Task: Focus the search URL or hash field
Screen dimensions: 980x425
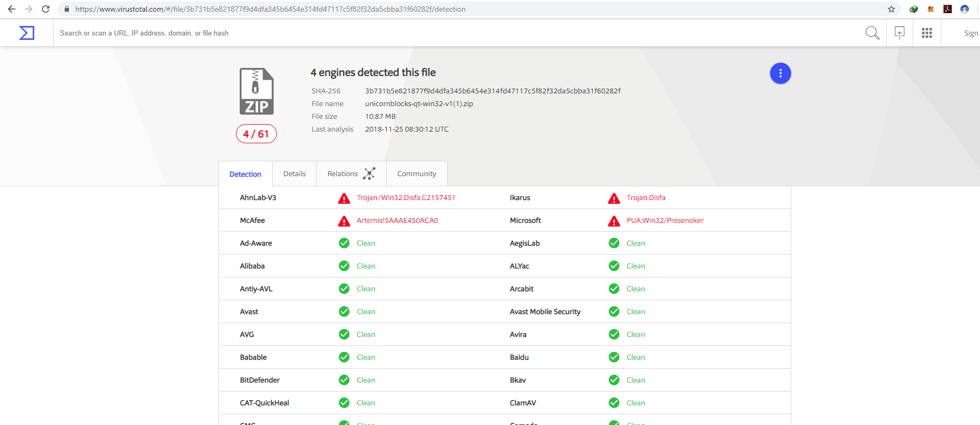Action: click(456, 33)
